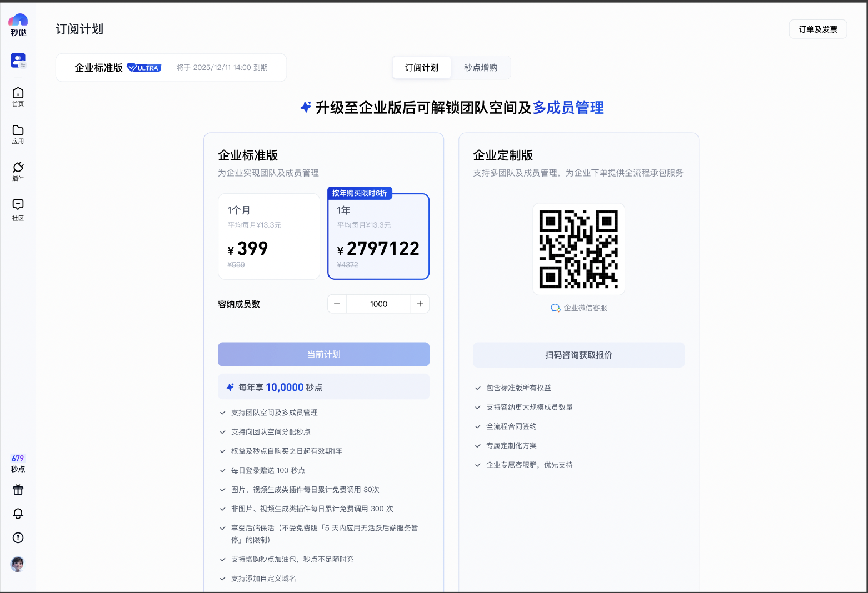Open notifications bell icon
Screen dimensions: 868x593
click(18, 514)
